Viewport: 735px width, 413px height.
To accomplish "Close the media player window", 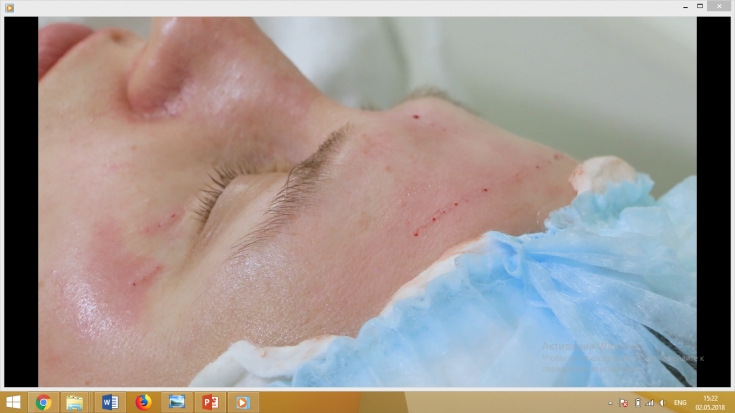I will [717, 7].
